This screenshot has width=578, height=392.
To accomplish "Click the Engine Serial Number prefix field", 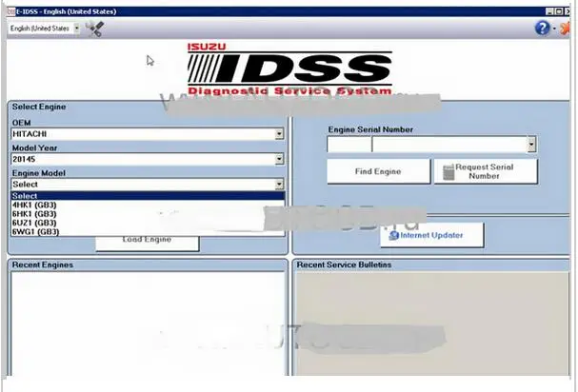I will [349, 145].
